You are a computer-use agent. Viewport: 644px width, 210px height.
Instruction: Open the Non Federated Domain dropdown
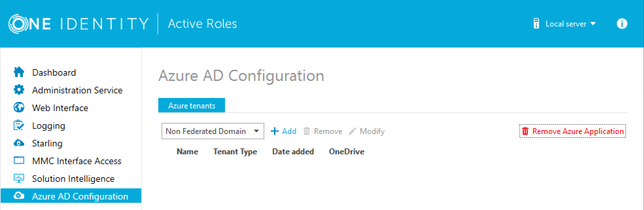[213, 131]
